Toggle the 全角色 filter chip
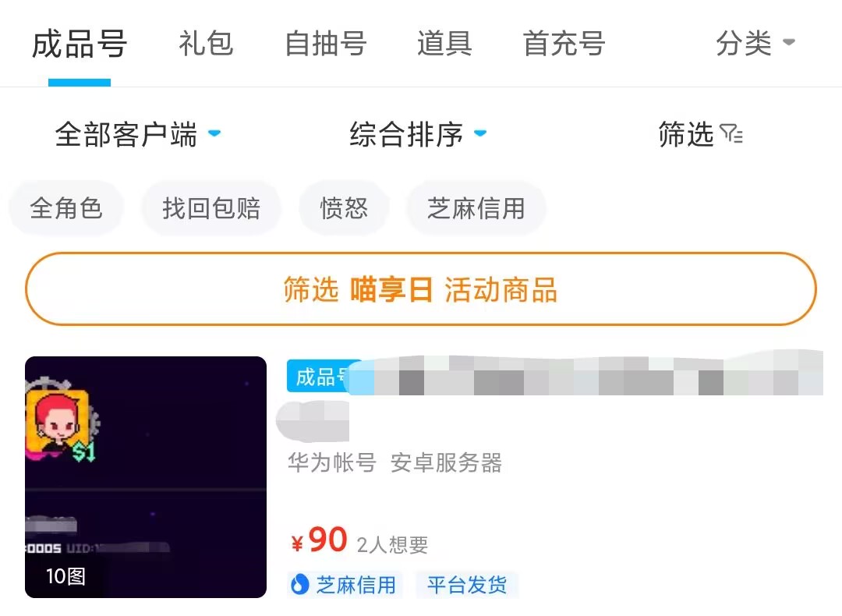842x616 pixels. 66,209
